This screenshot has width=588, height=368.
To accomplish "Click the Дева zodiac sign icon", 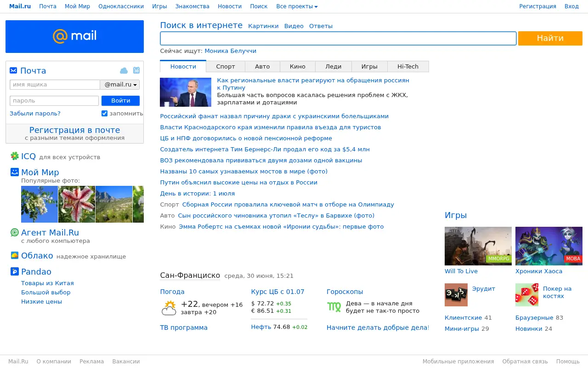I will 334,307.
